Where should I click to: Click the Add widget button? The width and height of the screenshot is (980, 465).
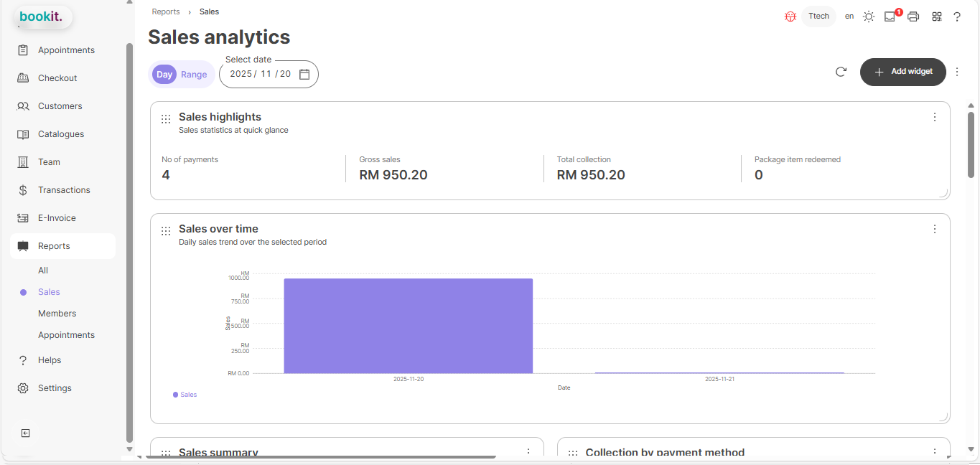(902, 72)
